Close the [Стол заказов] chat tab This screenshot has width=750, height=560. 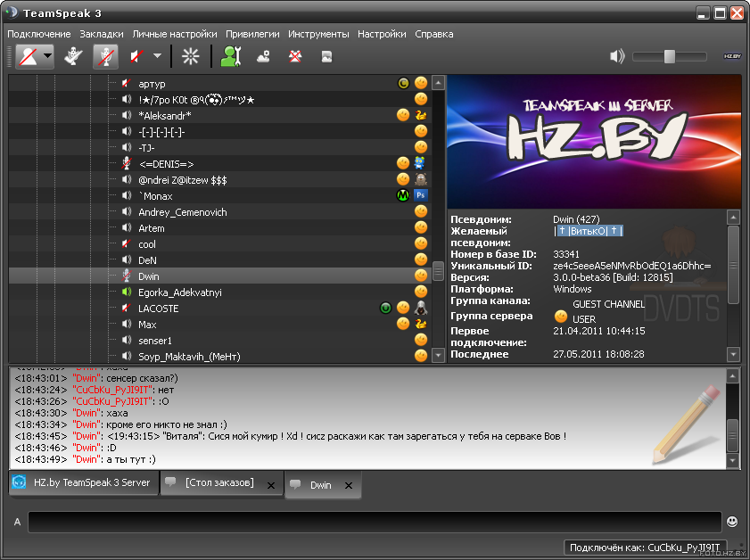tap(271, 485)
